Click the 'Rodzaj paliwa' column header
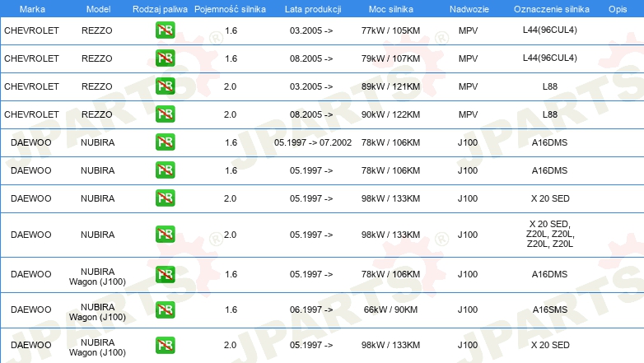 point(160,9)
